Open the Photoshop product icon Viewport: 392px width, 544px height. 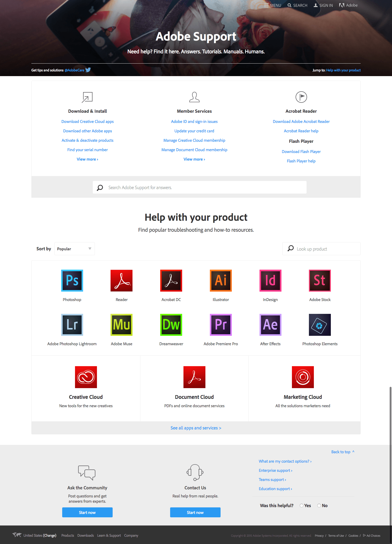click(72, 280)
